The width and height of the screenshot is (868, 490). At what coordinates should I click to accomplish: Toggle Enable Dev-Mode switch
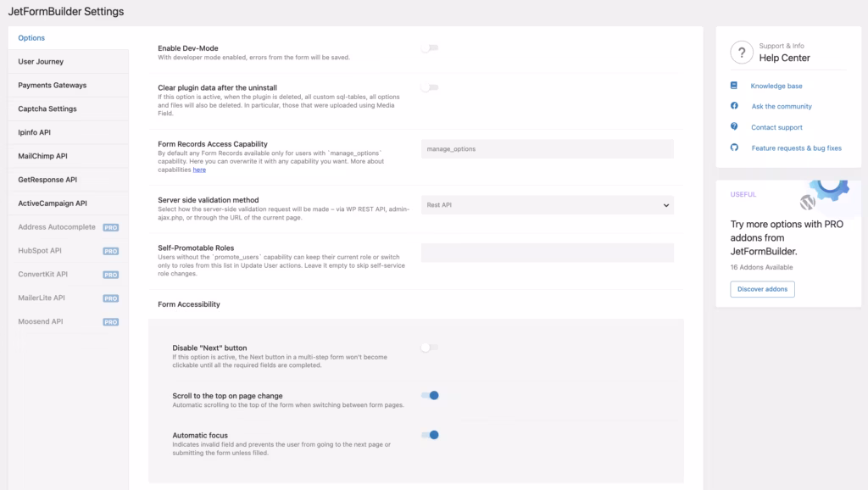click(x=430, y=48)
